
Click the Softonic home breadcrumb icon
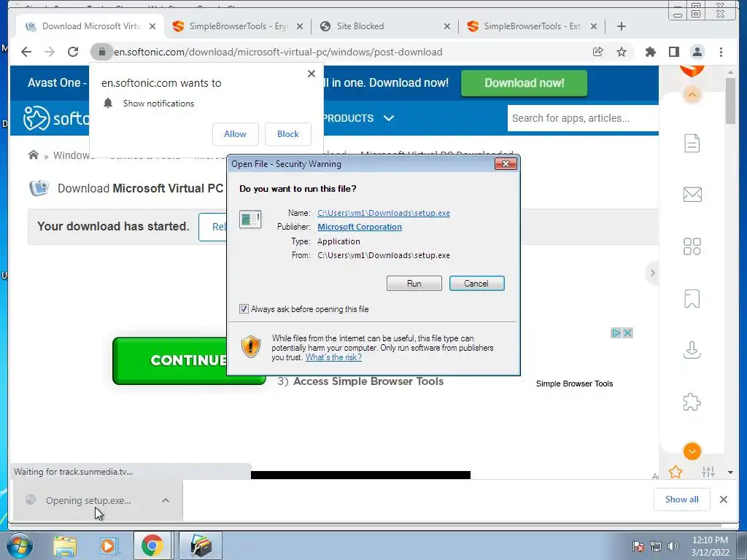pyautogui.click(x=34, y=155)
